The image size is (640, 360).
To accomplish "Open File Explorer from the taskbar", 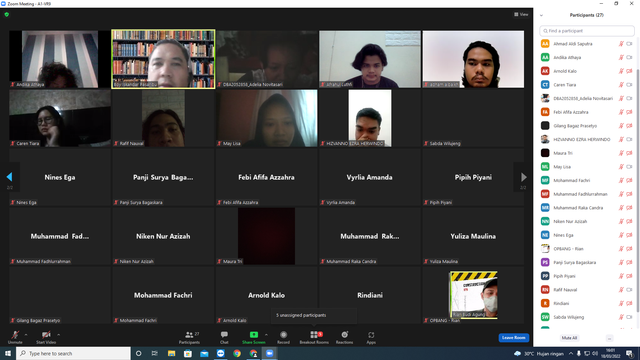I will 171,353.
